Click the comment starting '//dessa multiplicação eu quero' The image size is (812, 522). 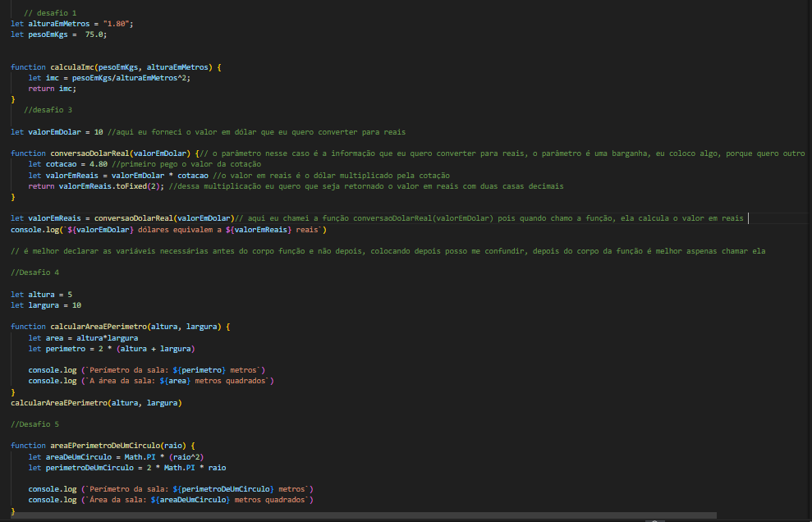tap(366, 186)
